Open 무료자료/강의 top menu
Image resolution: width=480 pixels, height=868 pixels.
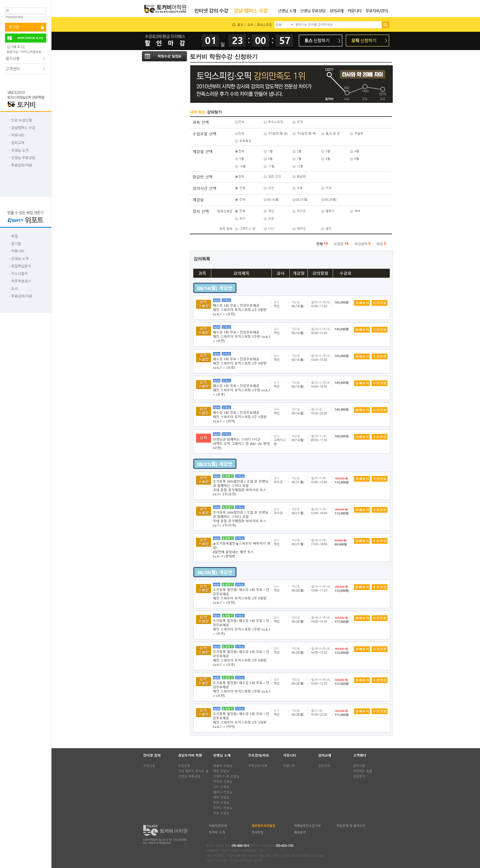click(x=376, y=11)
